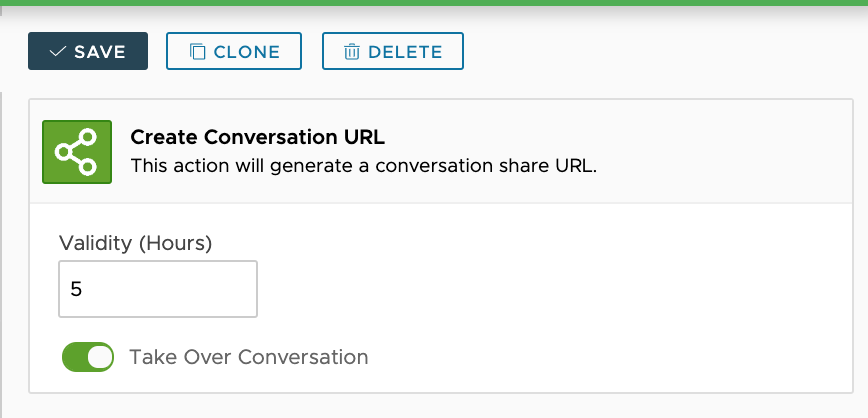Select the Create Conversation URL title
The height and width of the screenshot is (418, 868).
tap(257, 137)
